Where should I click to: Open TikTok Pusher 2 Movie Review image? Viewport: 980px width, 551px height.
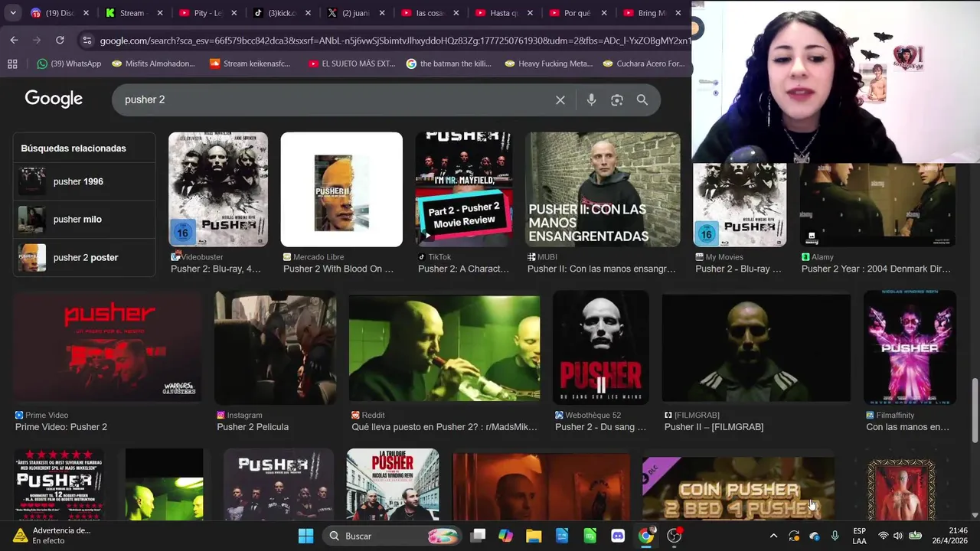coord(464,189)
